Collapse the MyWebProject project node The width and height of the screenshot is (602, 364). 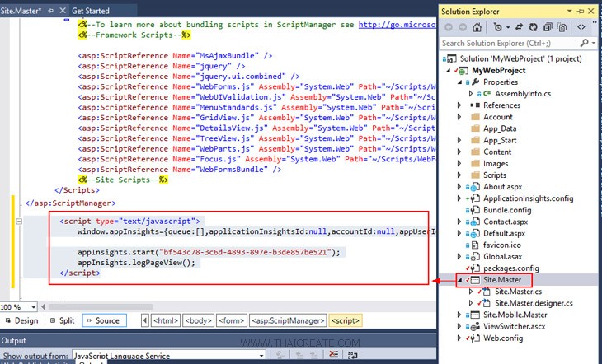pos(448,71)
